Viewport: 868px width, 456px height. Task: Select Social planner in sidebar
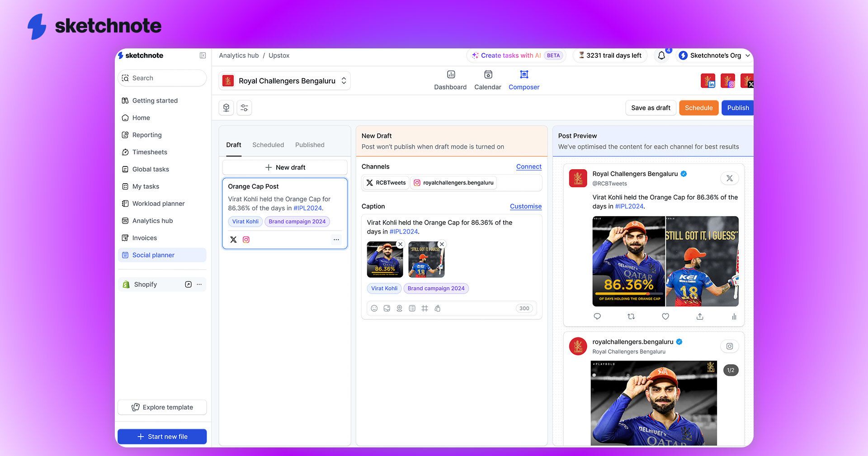point(162,255)
